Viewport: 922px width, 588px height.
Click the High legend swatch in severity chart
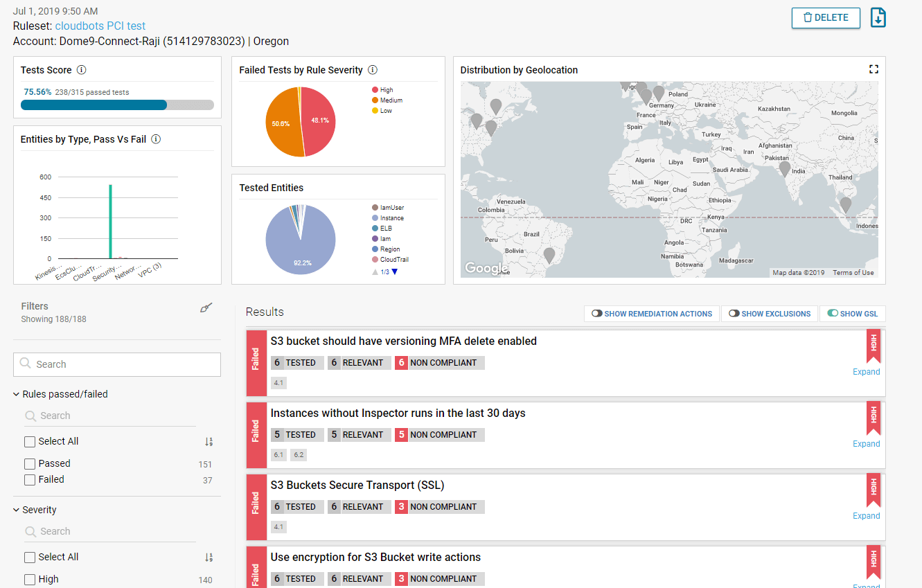(x=375, y=90)
